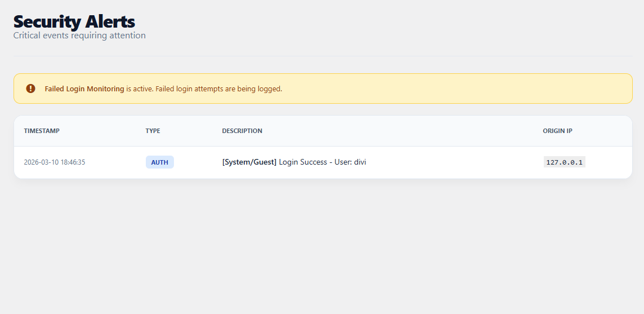Select the 127.0.0.1 origin IP value
The height and width of the screenshot is (314, 644).
pos(565,162)
